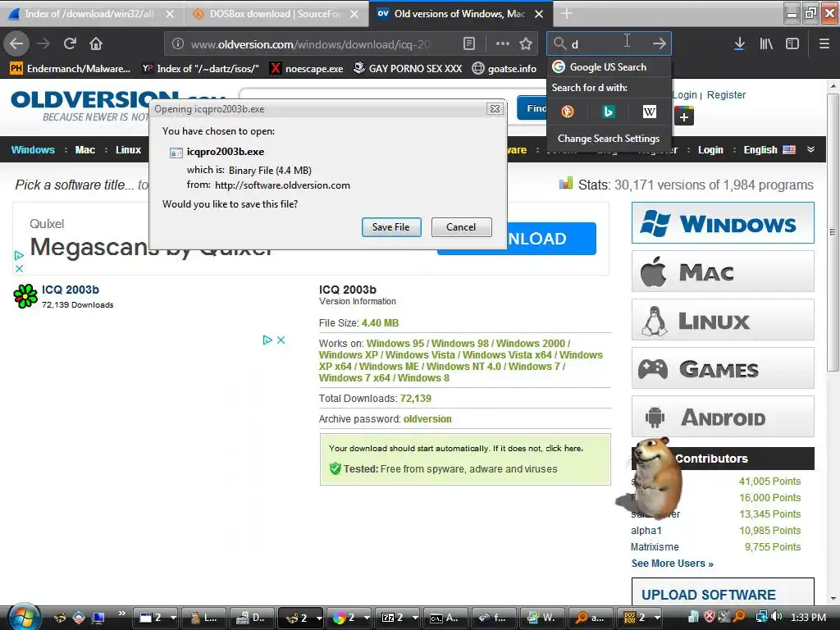Open the Linux category banner
The image size is (840, 630).
(x=723, y=320)
